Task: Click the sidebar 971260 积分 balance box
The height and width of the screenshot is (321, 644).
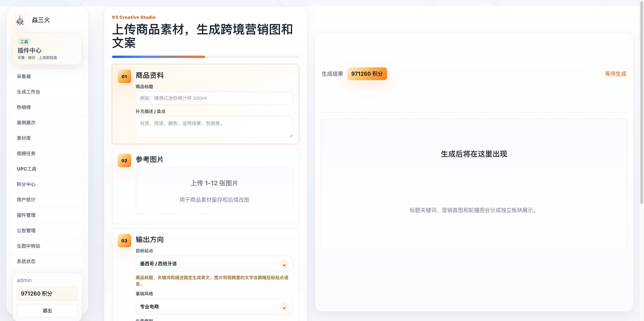Action: 47,294
